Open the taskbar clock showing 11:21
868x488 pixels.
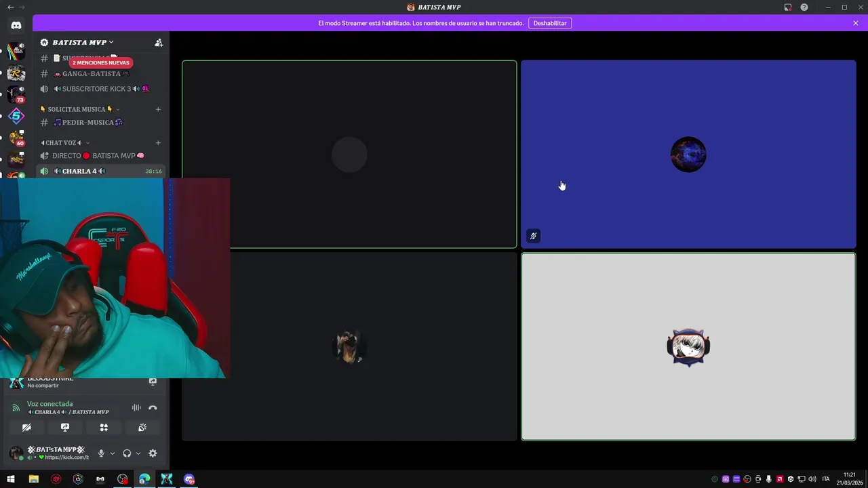click(x=850, y=479)
